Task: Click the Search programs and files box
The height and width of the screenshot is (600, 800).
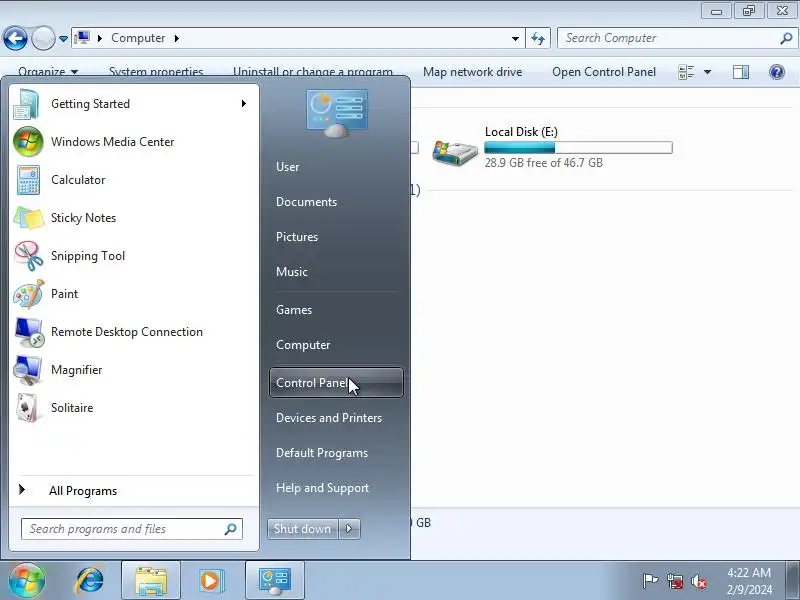Action: 132,529
